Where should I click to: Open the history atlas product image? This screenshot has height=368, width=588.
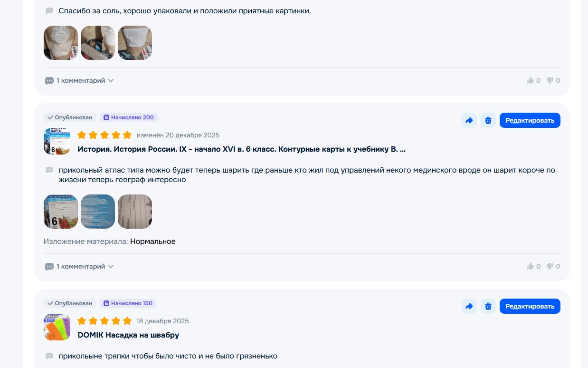57,141
